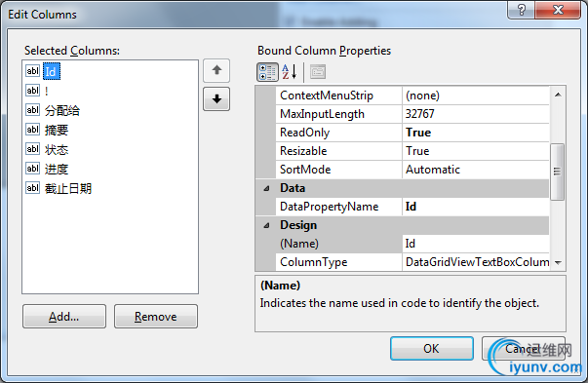The image size is (588, 383).
Task: Open the Property Pages icon
Action: [318, 72]
